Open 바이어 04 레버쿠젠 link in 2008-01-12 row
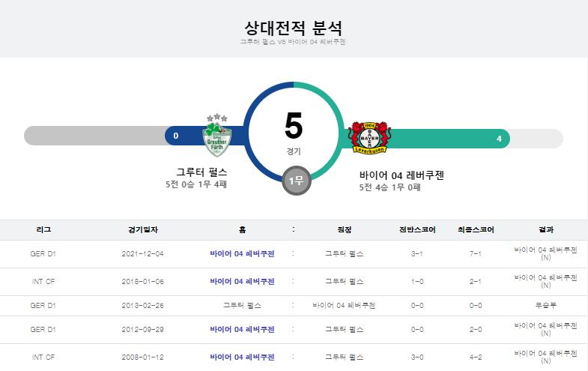 tap(242, 358)
